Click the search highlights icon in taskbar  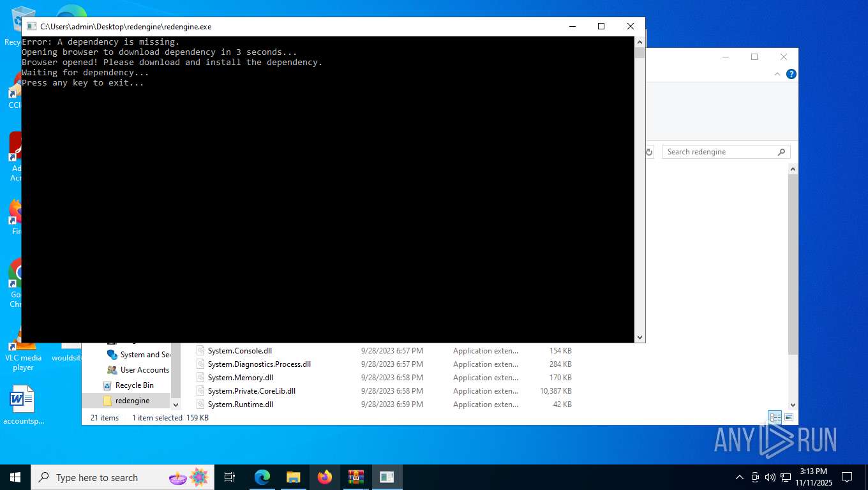click(x=189, y=477)
